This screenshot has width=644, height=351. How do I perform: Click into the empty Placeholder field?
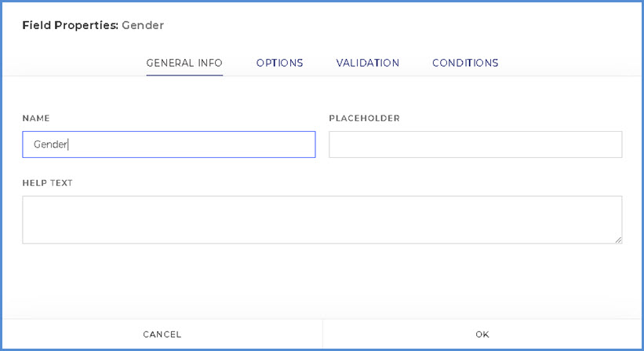475,144
